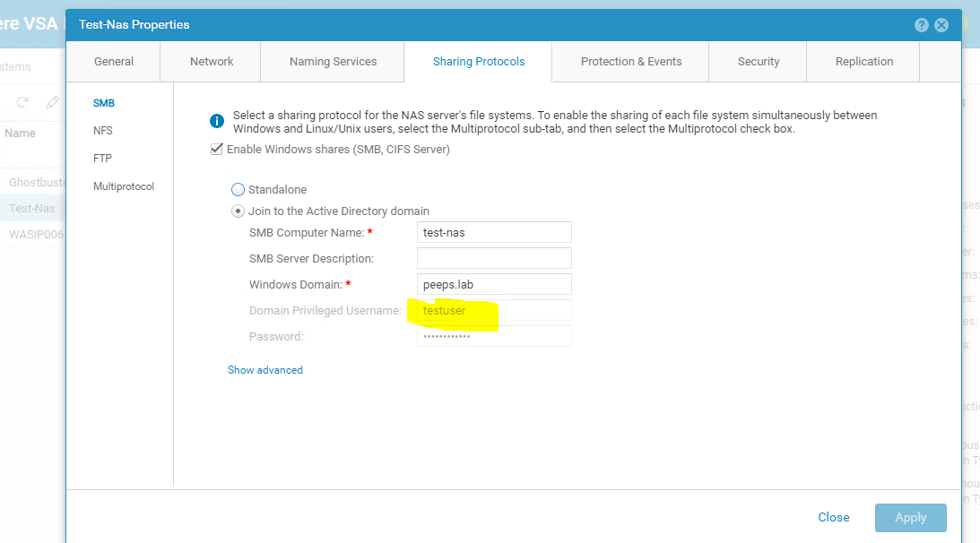This screenshot has height=543, width=980.
Task: Open help for the Test-Nas Properties dialog
Action: (x=922, y=24)
